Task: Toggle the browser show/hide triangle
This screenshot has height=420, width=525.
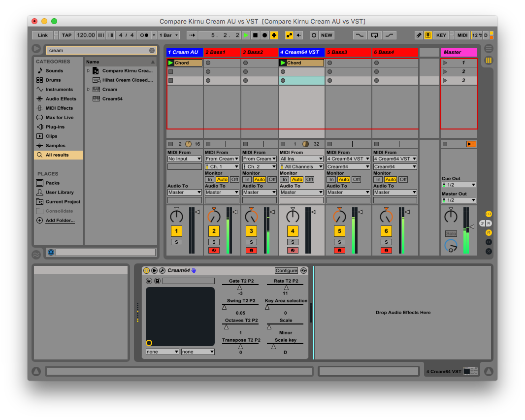Action: tap(36, 49)
